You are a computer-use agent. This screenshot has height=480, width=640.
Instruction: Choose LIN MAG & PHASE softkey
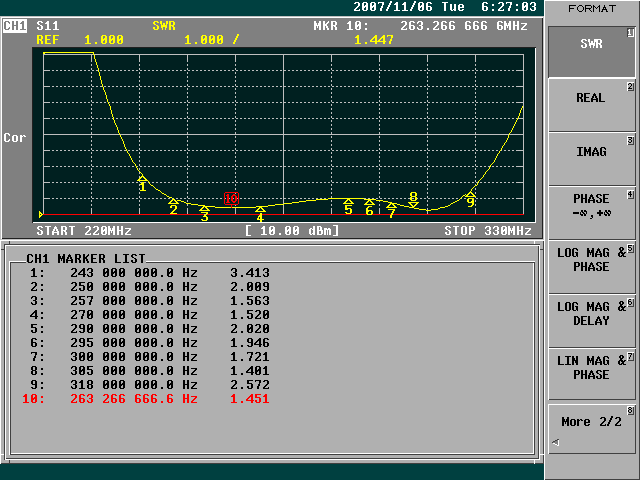click(x=591, y=375)
